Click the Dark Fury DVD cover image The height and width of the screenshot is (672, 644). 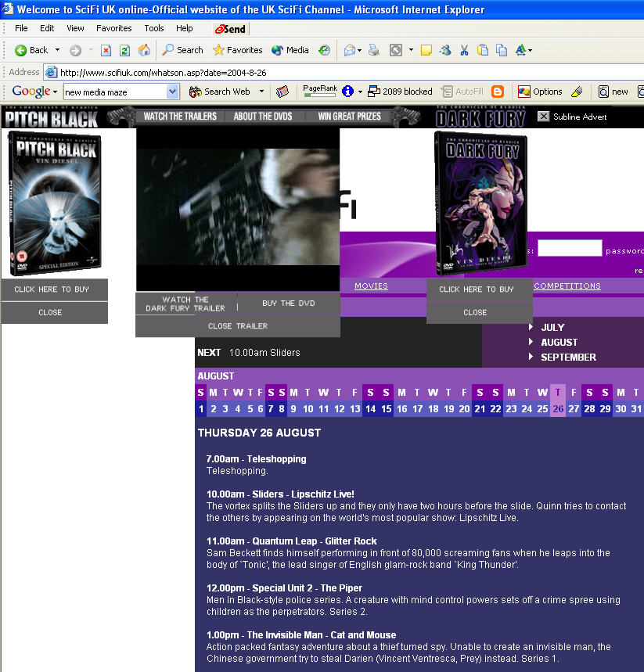click(x=481, y=203)
